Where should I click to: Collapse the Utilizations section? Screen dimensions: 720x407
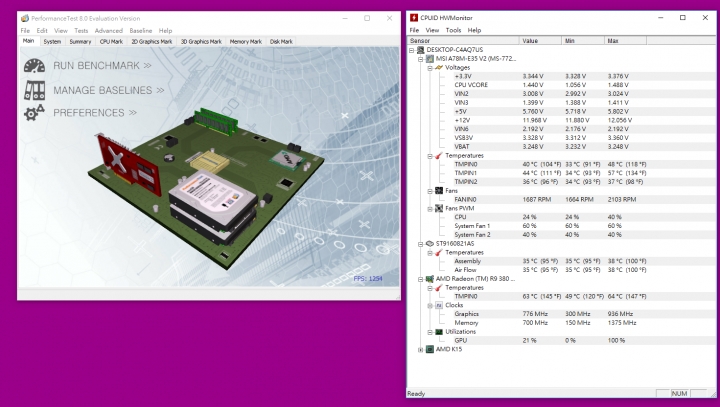click(x=430, y=332)
